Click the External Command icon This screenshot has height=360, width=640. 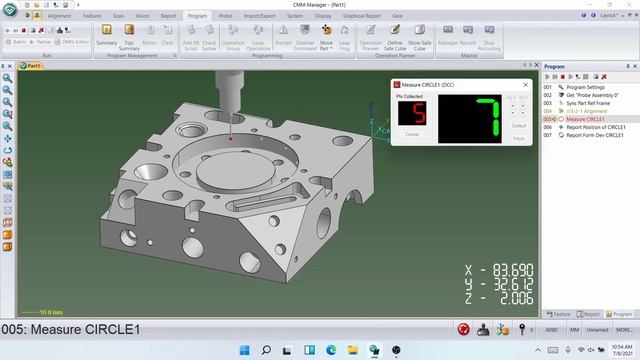[305, 37]
